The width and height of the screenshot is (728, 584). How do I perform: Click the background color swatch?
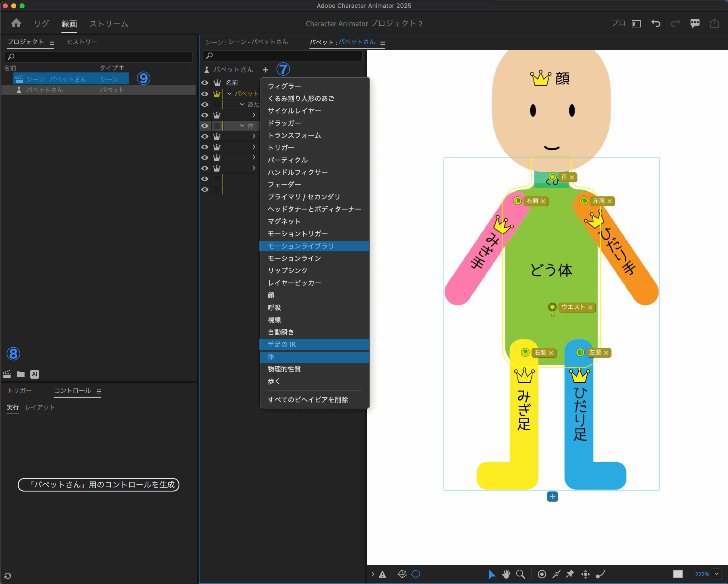click(x=677, y=574)
